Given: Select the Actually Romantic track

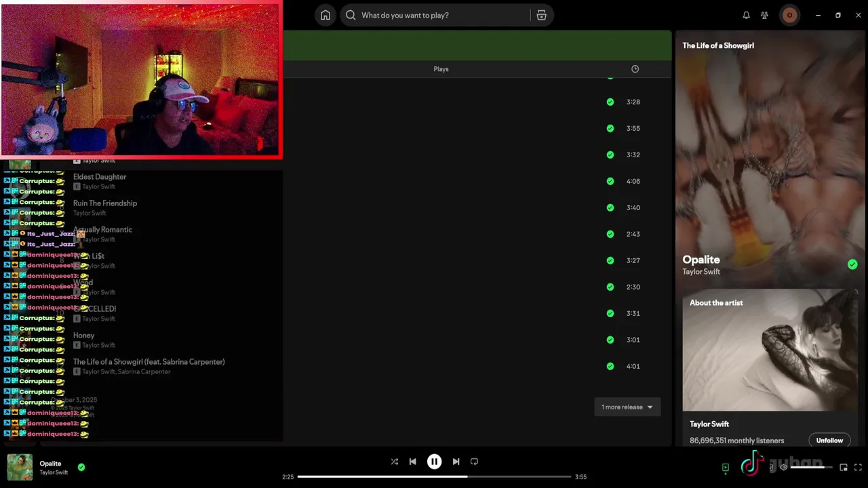Looking at the screenshot, I should tap(102, 230).
